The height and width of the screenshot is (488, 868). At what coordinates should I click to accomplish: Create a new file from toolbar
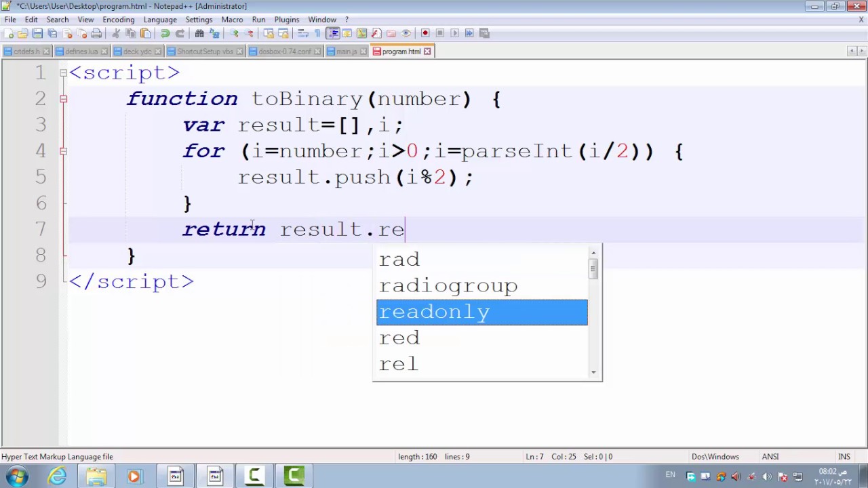click(8, 33)
